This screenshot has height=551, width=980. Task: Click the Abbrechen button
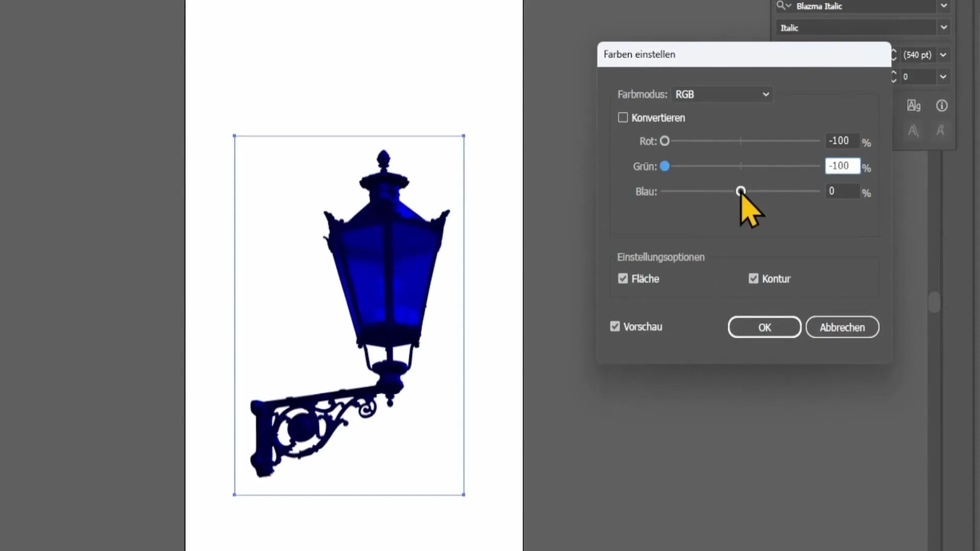click(x=842, y=328)
